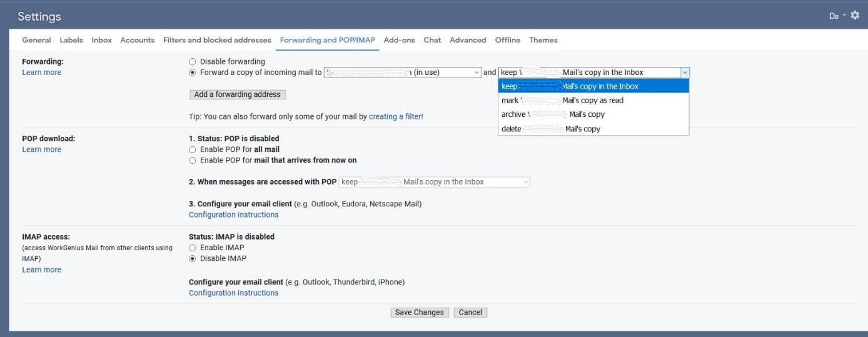Open the creating a filter link

(396, 117)
